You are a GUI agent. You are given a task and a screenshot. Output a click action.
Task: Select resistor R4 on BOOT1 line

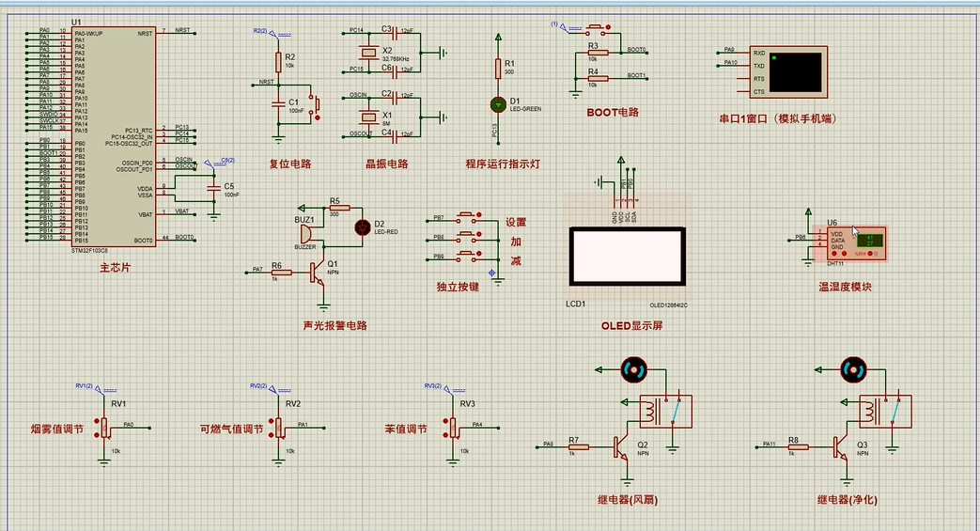[598, 78]
